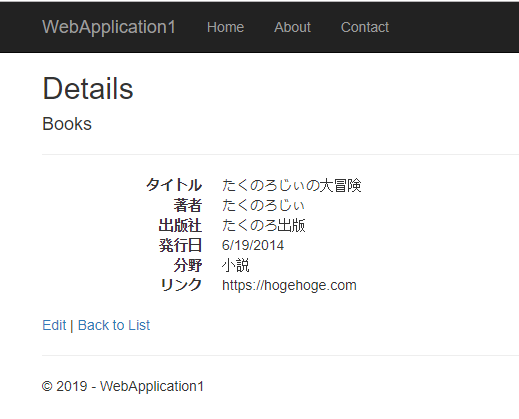The image size is (519, 419).
Task: Open the WebApplication1 brand link
Action: [109, 27]
